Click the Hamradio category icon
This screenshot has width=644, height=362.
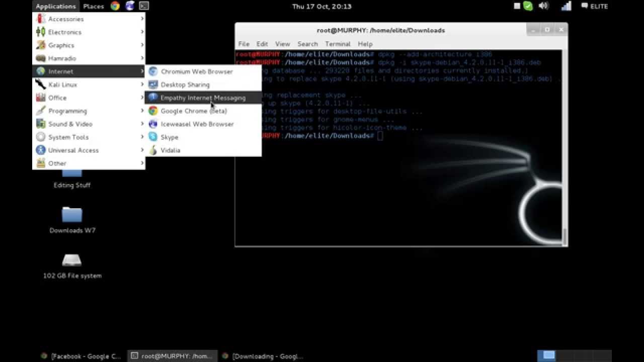coord(41,58)
